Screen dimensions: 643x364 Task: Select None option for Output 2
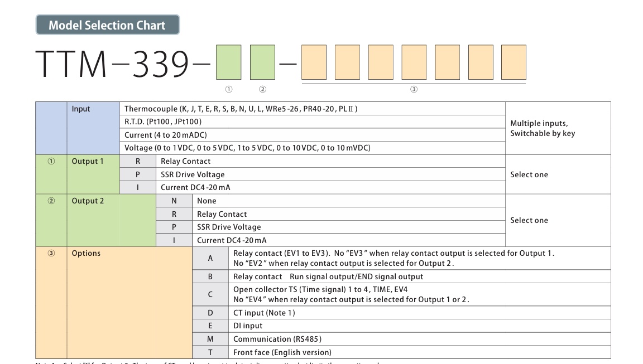[207, 201]
